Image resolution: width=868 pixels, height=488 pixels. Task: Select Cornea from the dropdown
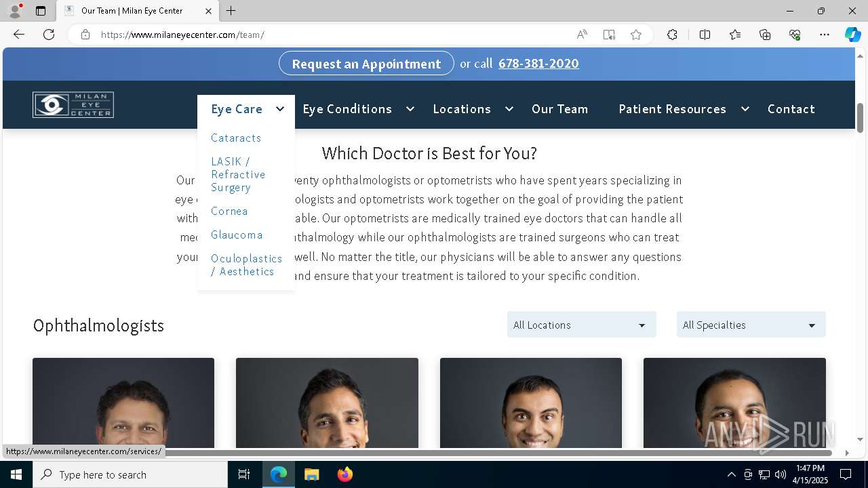point(229,211)
